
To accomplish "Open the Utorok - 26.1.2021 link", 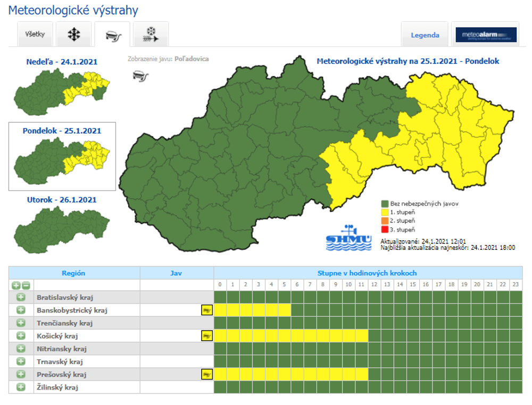I will pos(62,198).
